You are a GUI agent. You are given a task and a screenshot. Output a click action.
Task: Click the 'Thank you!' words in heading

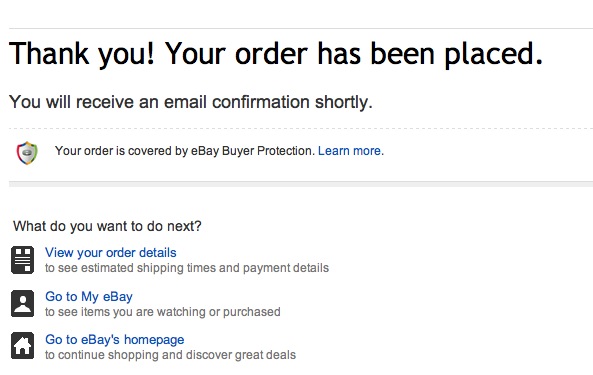[82, 54]
